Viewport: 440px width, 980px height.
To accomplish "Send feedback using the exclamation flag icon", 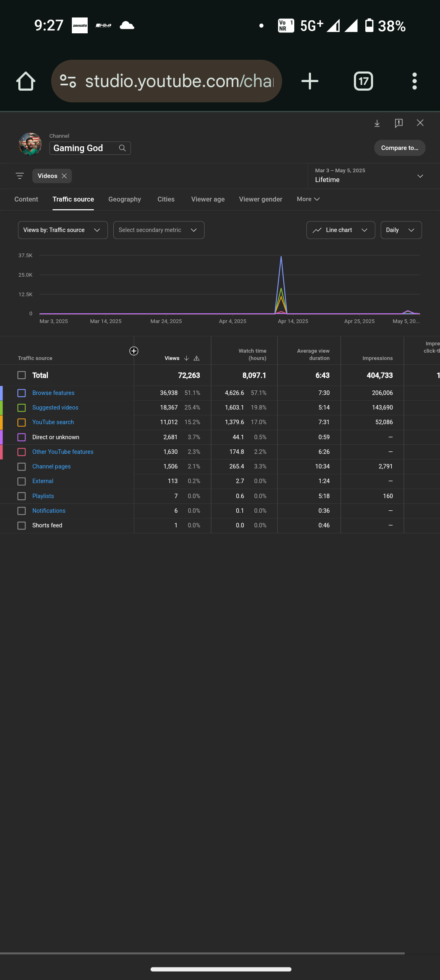I will click(x=399, y=123).
